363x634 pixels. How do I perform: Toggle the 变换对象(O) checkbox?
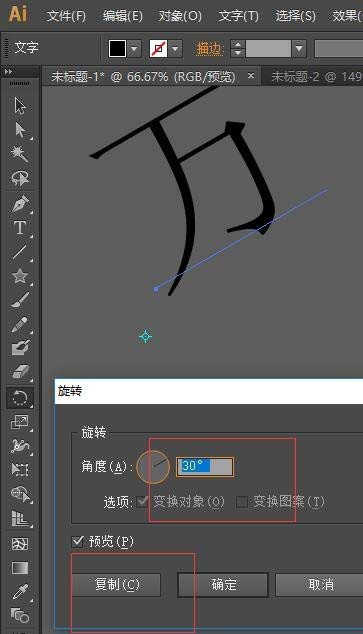coord(142,502)
